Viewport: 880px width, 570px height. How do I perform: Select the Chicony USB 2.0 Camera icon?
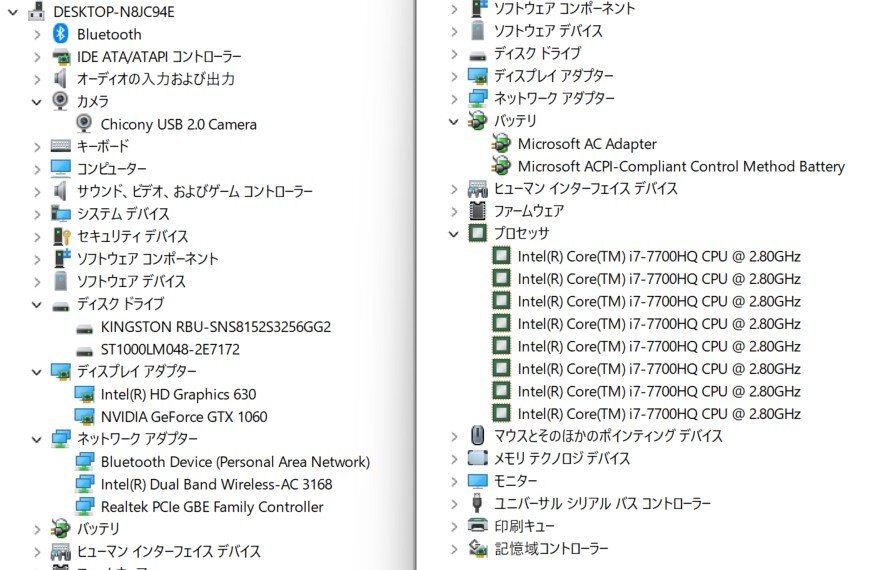84,123
